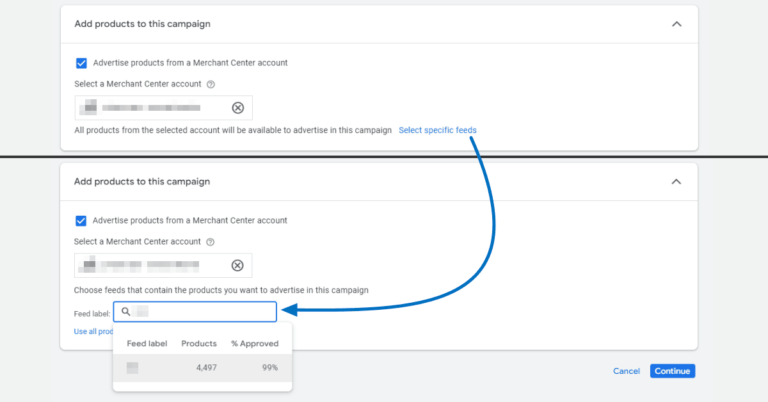Open the lower Merchant Center account selector
This screenshot has height=402, width=768.
[x=163, y=265]
